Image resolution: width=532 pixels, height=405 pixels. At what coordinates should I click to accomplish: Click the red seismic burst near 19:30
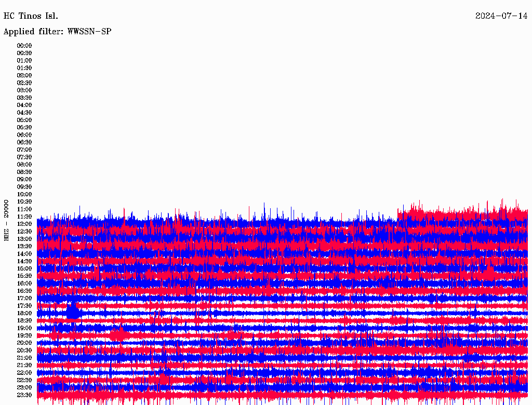119,334
